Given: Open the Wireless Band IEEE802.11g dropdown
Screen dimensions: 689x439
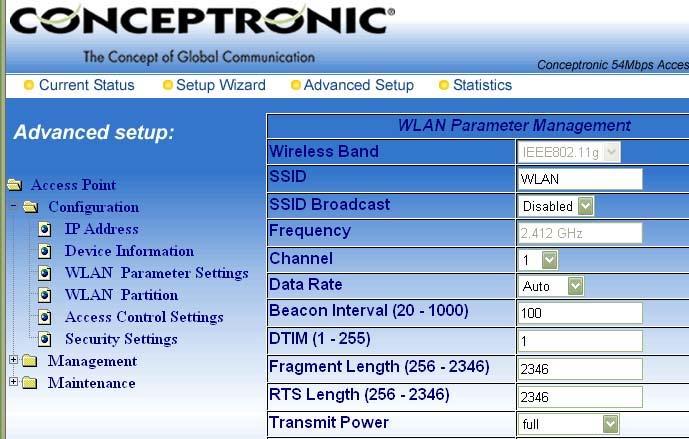Looking at the screenshot, I should [569, 152].
